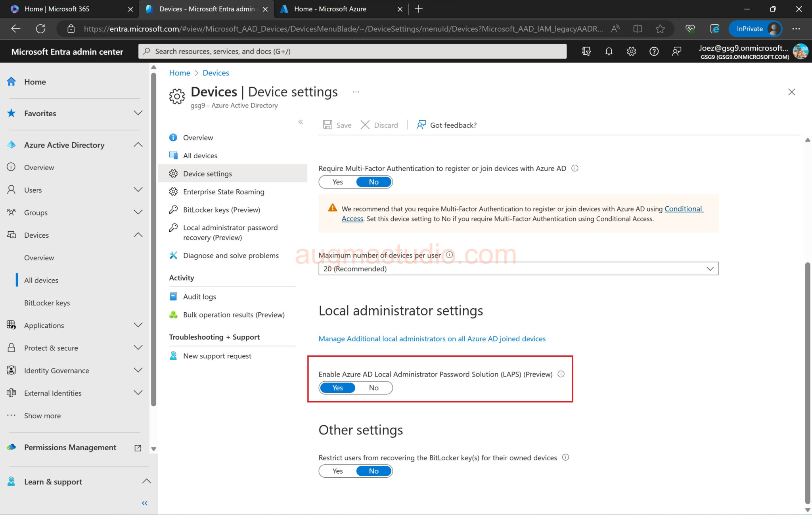The image size is (812, 515).
Task: Open Enterprise State Roaming settings
Action: (x=223, y=192)
